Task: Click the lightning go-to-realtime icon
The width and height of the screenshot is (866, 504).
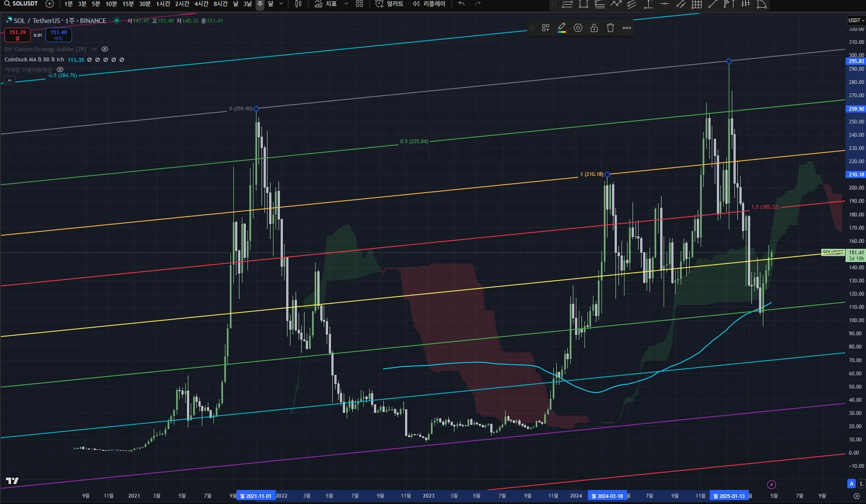Action: [771, 484]
